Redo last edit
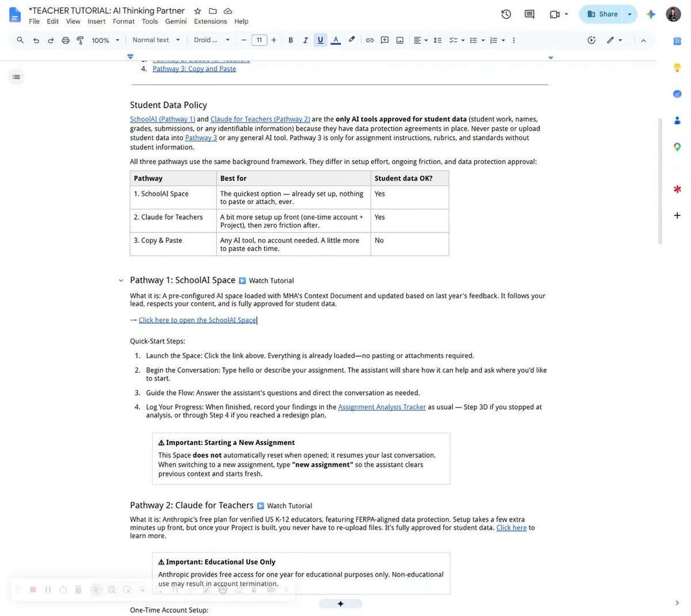Image resolution: width=691 pixels, height=616 pixels. [x=51, y=40]
